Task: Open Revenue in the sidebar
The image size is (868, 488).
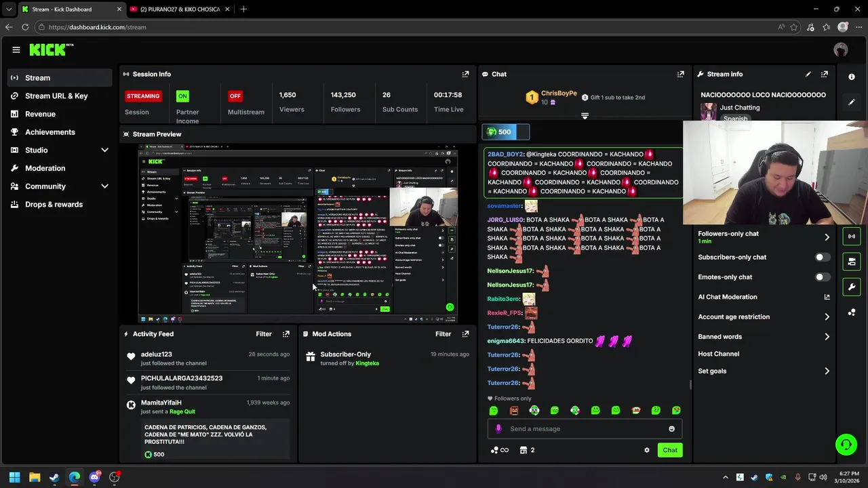Action: pos(60,114)
